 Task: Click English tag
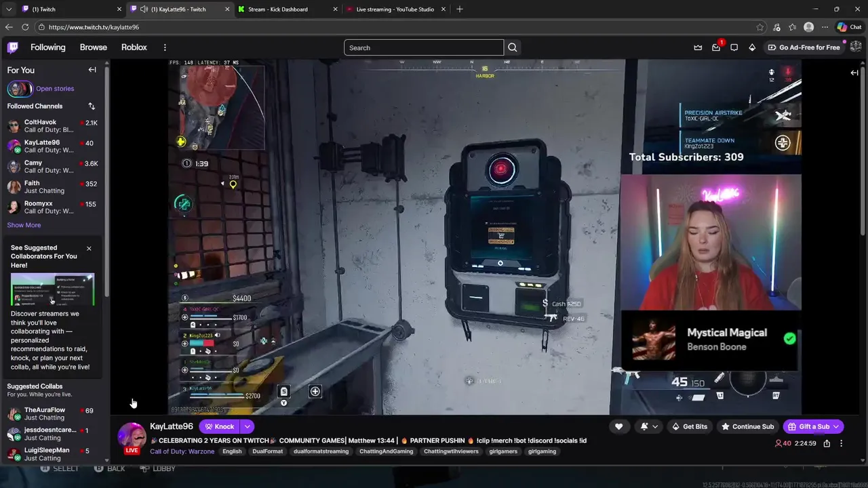[x=232, y=451]
